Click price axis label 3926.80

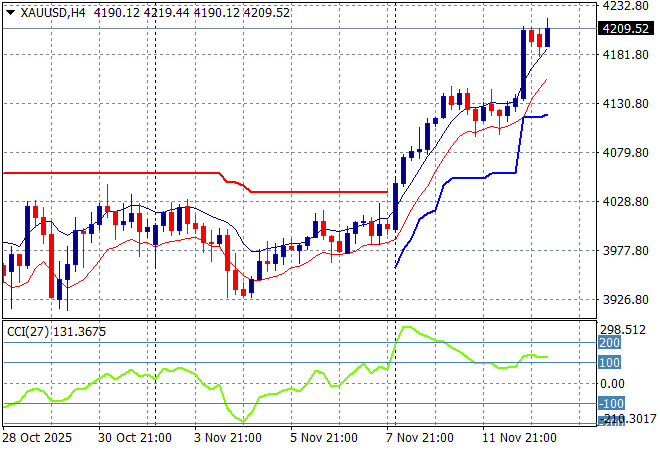point(625,300)
